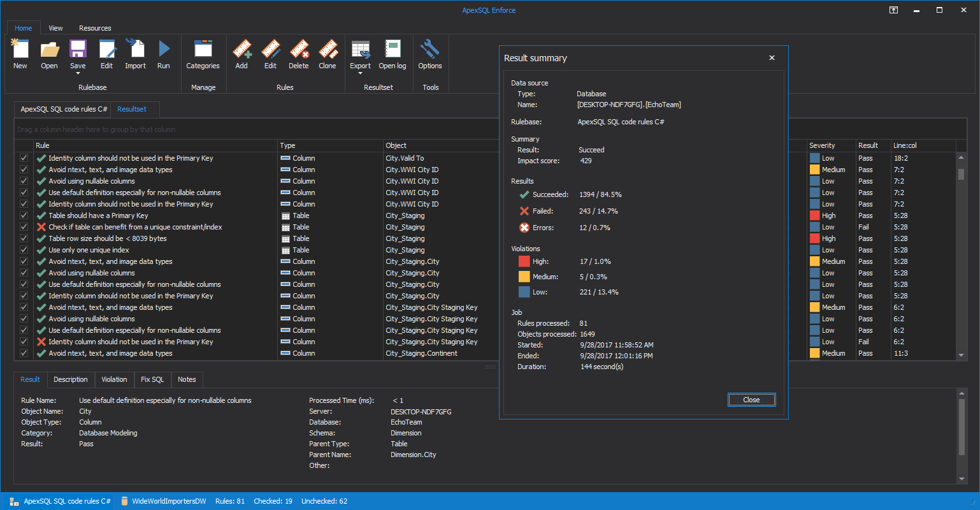
Task: Open the Fix SQL details tab
Action: click(x=152, y=379)
